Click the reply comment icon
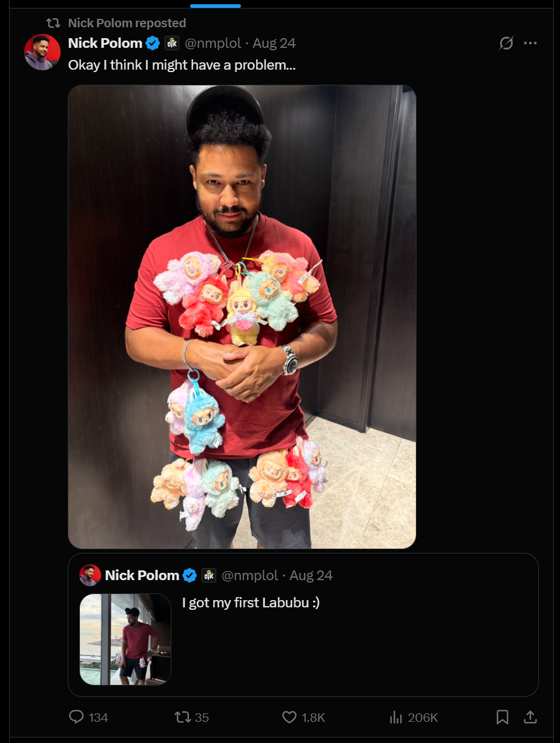The height and width of the screenshot is (743, 560). click(x=77, y=717)
